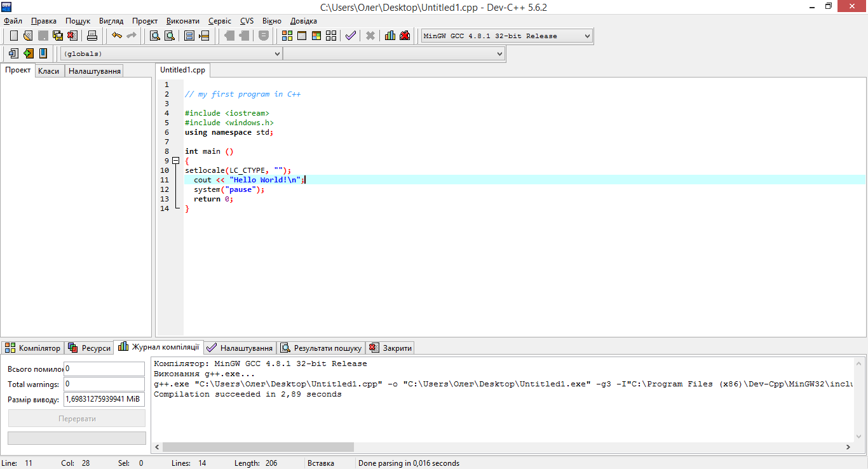This screenshot has width=868, height=469.
Task: Click the "// my first program in C++" comment
Action: click(x=243, y=94)
